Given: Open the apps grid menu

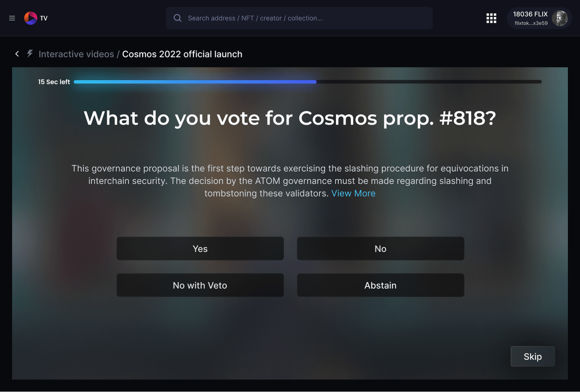Looking at the screenshot, I should click(x=491, y=18).
